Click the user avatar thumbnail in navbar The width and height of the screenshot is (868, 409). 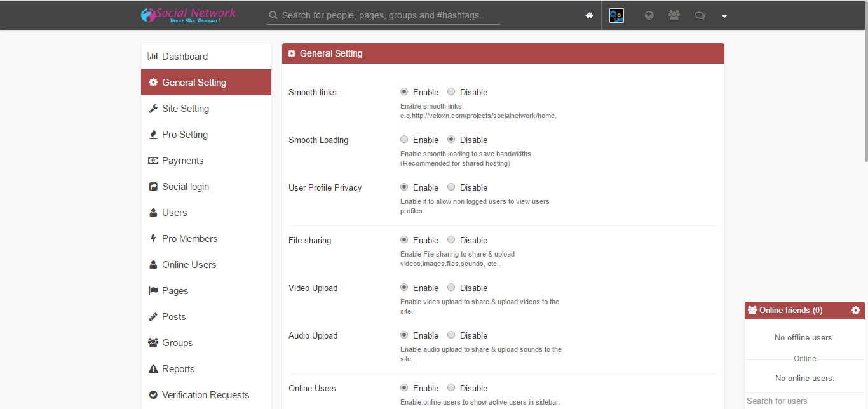click(616, 16)
